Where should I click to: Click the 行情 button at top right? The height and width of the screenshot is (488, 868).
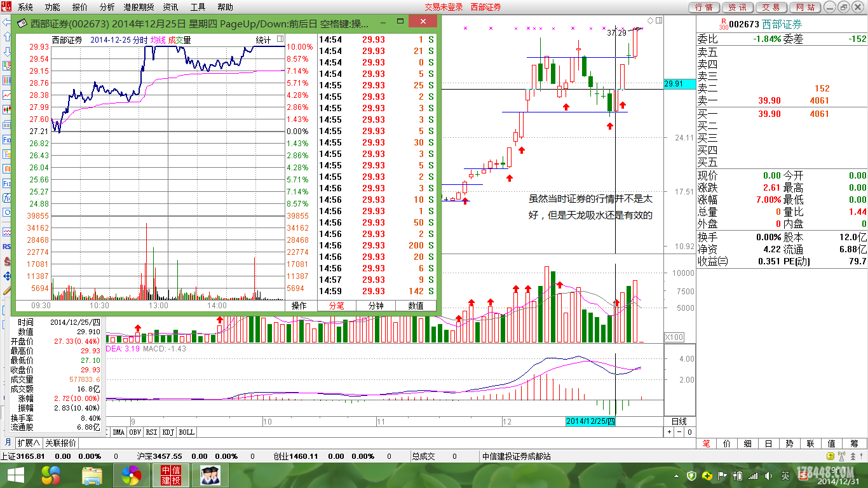703,7
